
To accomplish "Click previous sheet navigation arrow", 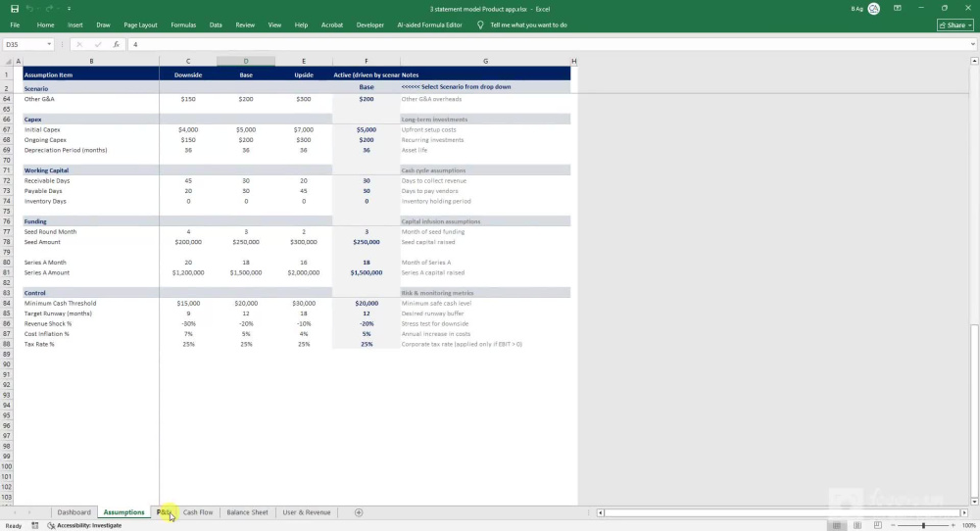I will 15,512.
